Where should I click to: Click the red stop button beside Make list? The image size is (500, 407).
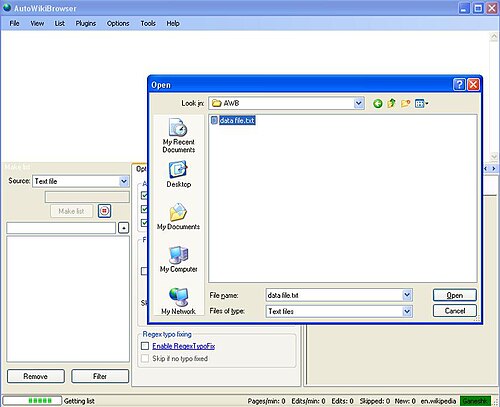point(104,211)
